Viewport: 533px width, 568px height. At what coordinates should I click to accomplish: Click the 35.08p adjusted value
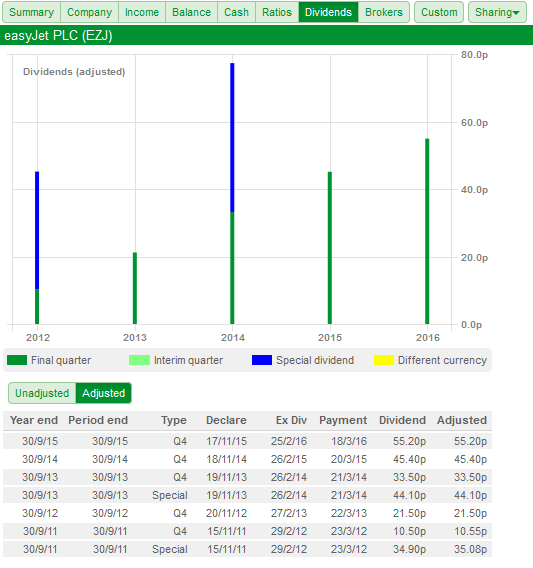click(x=470, y=549)
